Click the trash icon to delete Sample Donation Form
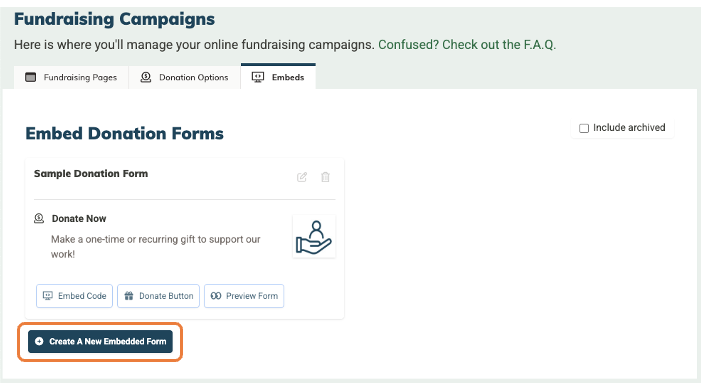Screen dimensions: 701x383 [325, 177]
